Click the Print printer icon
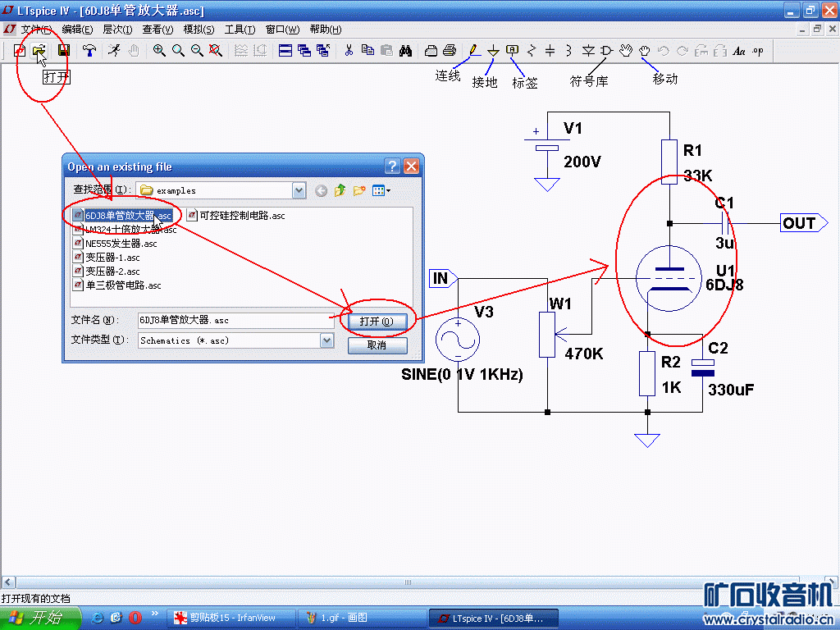Viewport: 840px width, 630px height. (x=450, y=50)
